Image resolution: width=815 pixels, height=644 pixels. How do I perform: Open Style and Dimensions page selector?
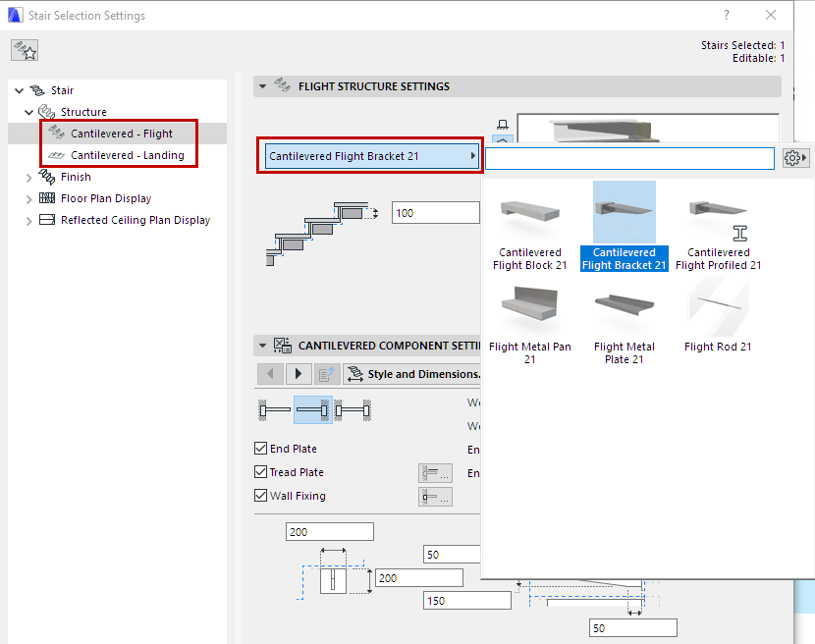click(412, 374)
